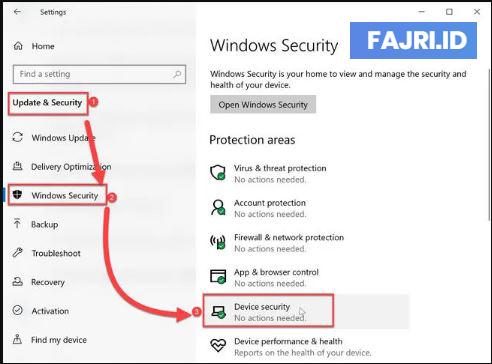Click the App & browser control window icon

218,276
